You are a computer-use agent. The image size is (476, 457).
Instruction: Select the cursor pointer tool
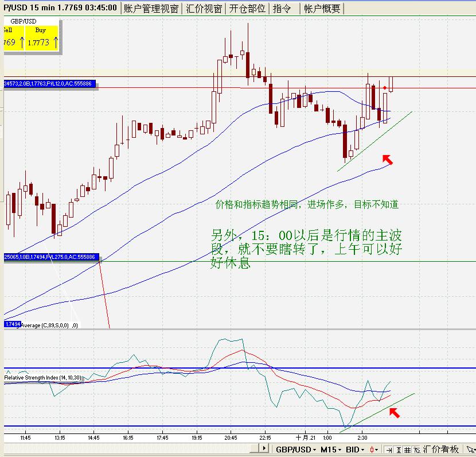[470, 450]
